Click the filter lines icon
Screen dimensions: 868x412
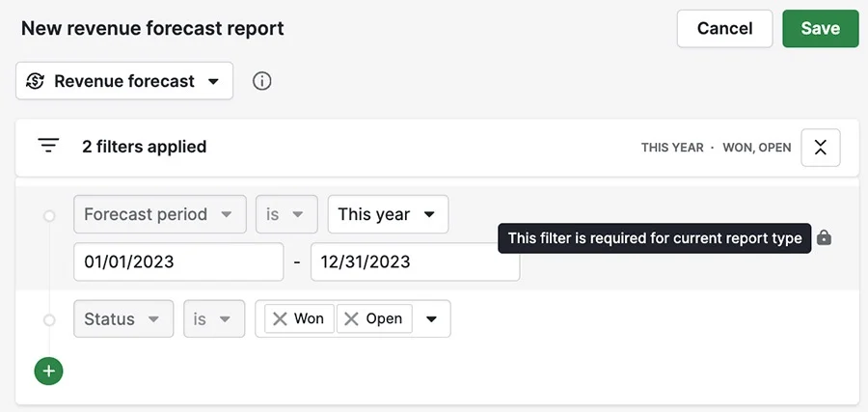pos(49,147)
